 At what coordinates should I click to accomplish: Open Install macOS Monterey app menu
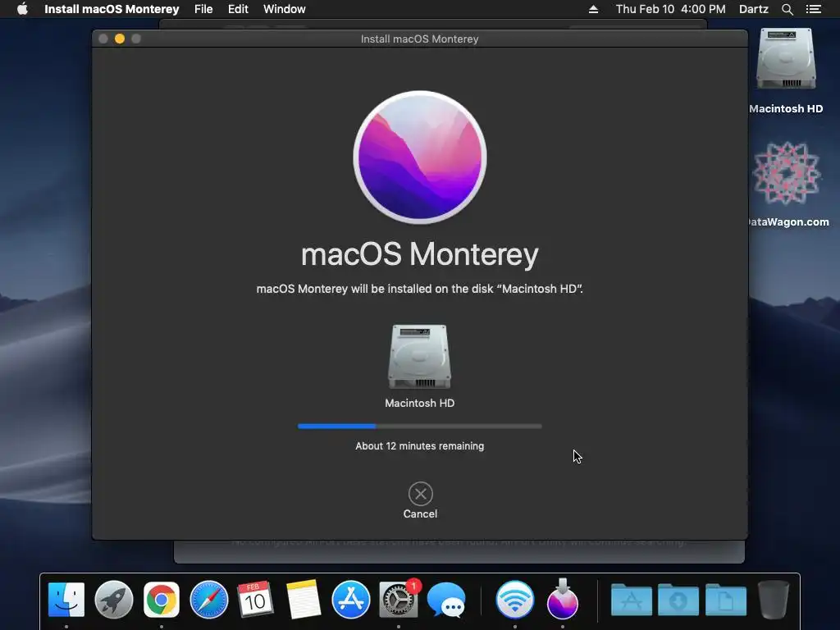click(x=112, y=9)
